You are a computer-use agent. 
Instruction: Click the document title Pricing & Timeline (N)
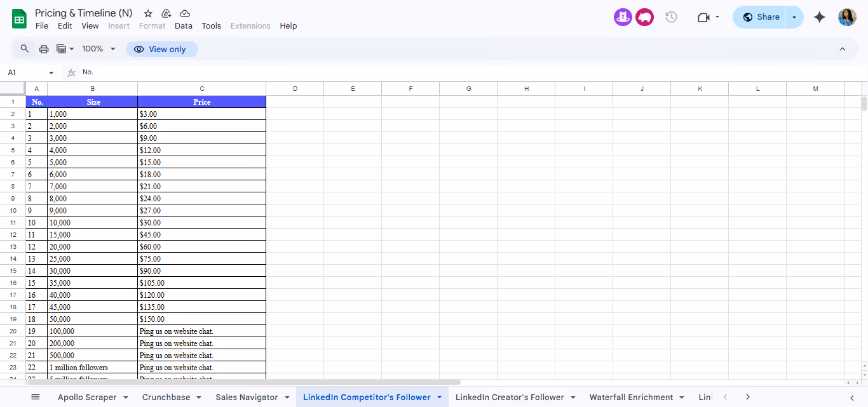pos(84,13)
